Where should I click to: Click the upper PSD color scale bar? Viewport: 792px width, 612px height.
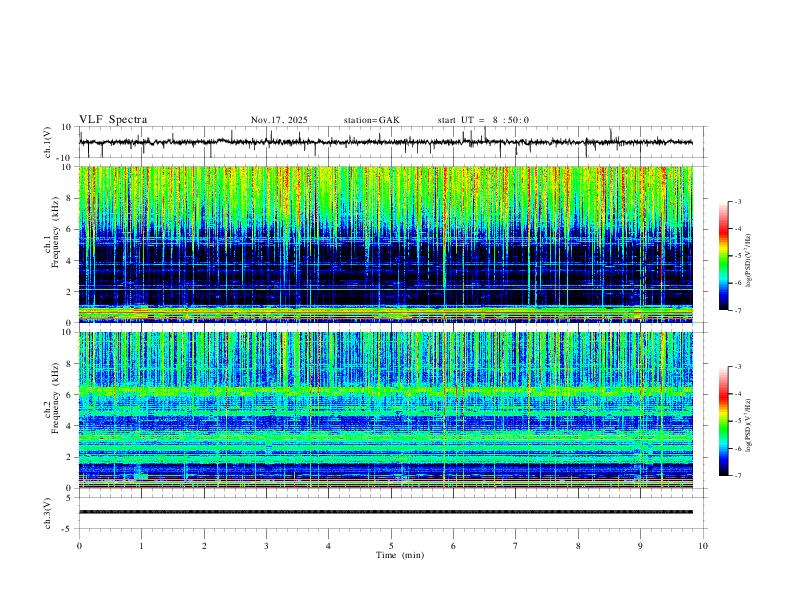[x=724, y=256]
